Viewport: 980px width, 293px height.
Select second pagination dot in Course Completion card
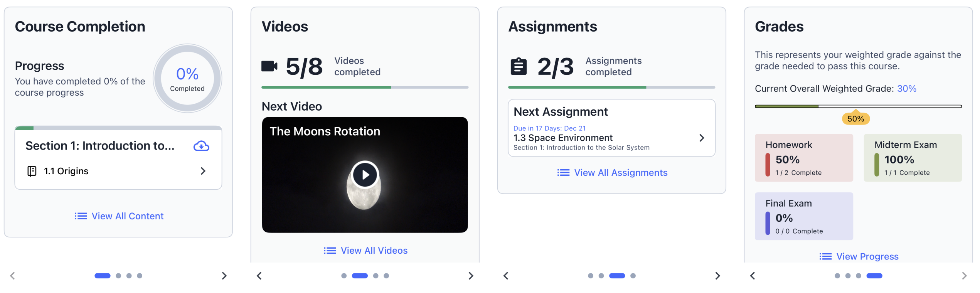click(118, 276)
